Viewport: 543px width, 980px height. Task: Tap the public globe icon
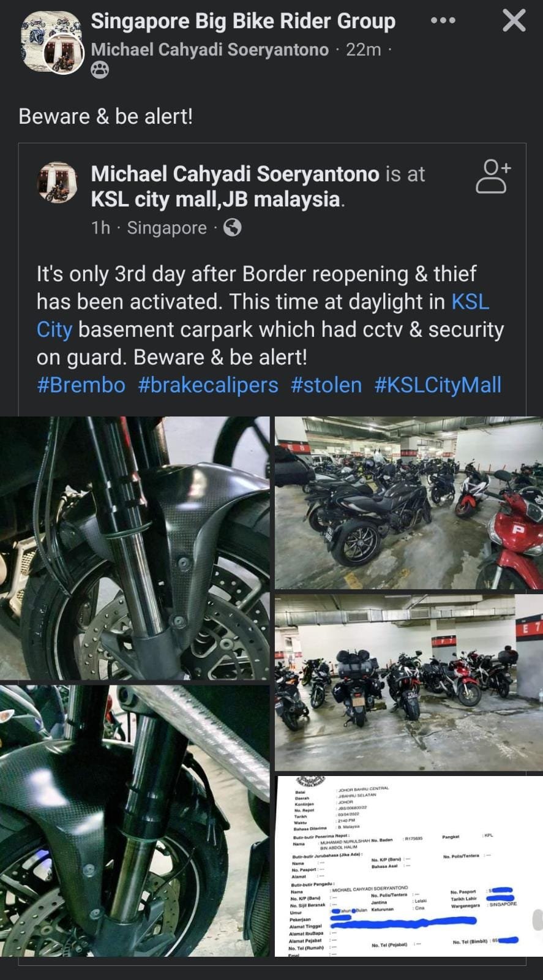coord(233,228)
